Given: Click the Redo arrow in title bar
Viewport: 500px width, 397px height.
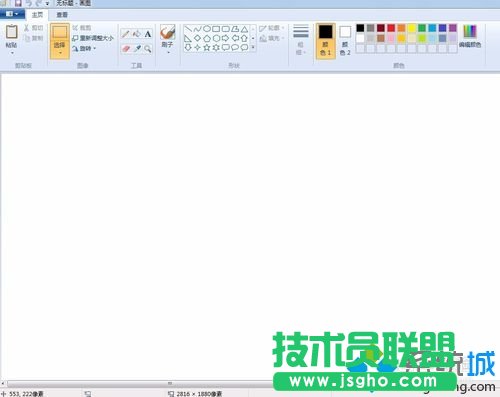Looking at the screenshot, I should [x=38, y=3].
